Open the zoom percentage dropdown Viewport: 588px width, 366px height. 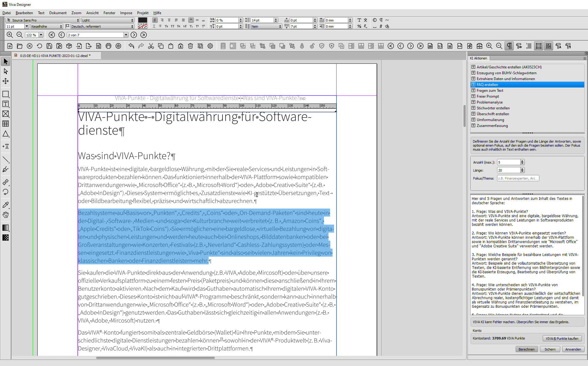tap(41, 35)
